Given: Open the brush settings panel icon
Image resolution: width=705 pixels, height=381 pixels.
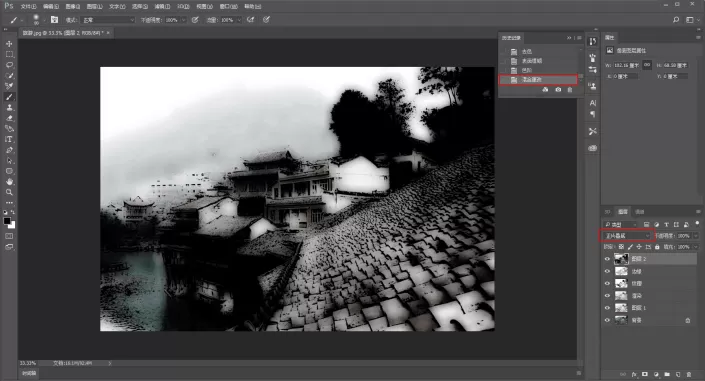Looking at the screenshot, I should (x=54, y=20).
